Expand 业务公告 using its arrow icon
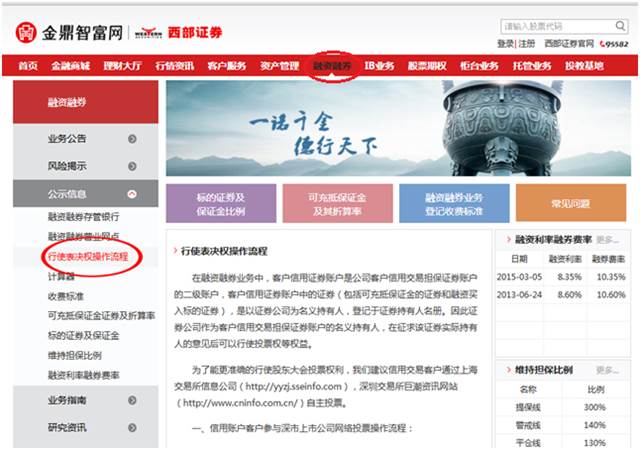Viewport: 640px width, 450px height. click(x=132, y=139)
